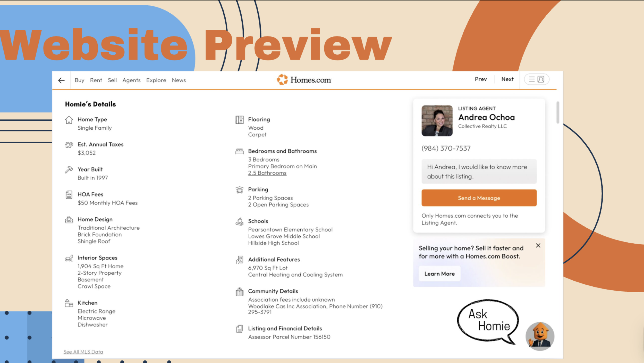Viewport: 644px width, 363px height.
Task: Click the $3,052 tax value
Action: pyautogui.click(x=87, y=153)
